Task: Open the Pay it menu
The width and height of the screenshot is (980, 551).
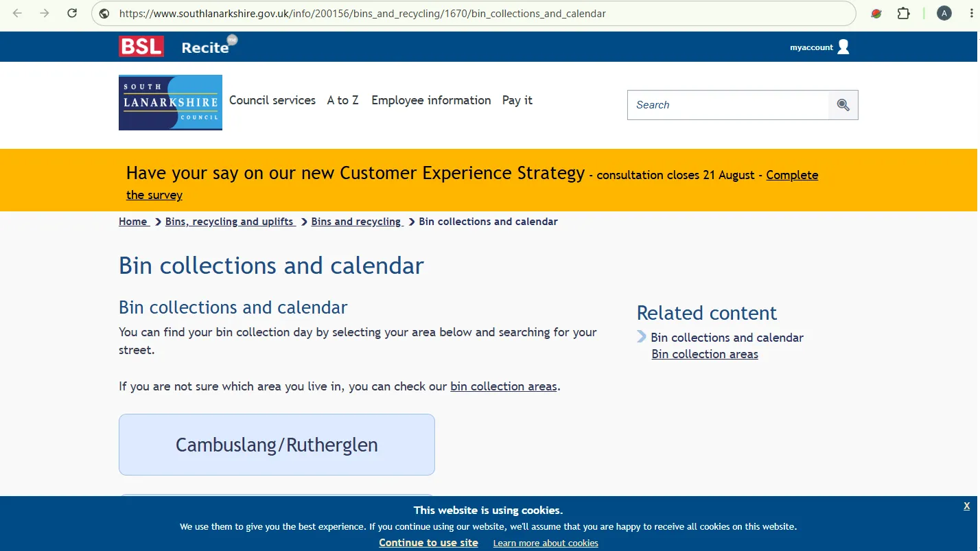Action: pyautogui.click(x=517, y=100)
